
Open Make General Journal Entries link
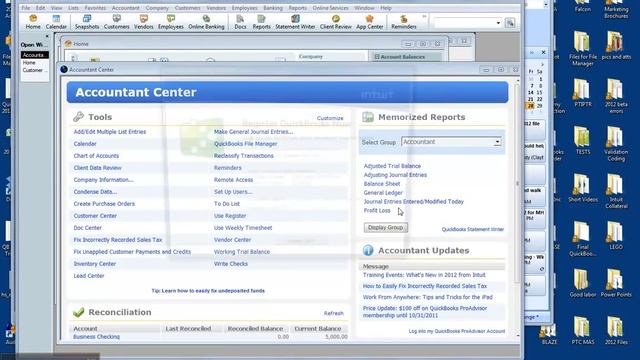point(253,132)
